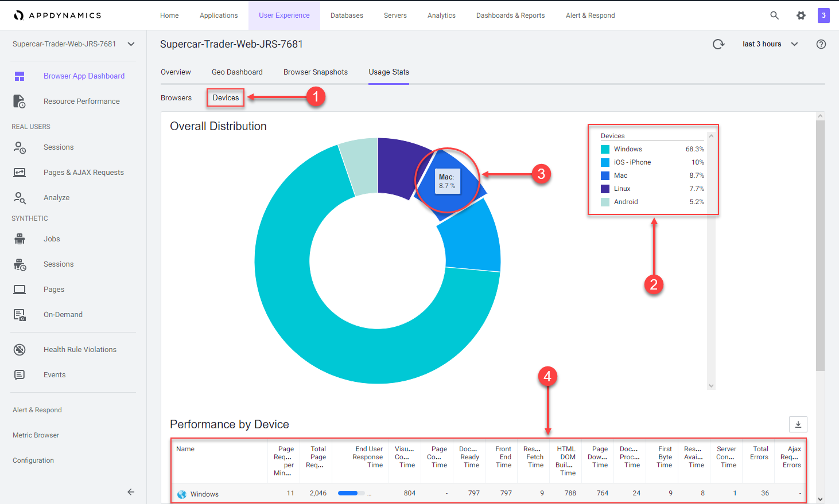Screen dimensions: 839x504
Task: Click the Android color swatch in legend
Action: click(x=605, y=202)
